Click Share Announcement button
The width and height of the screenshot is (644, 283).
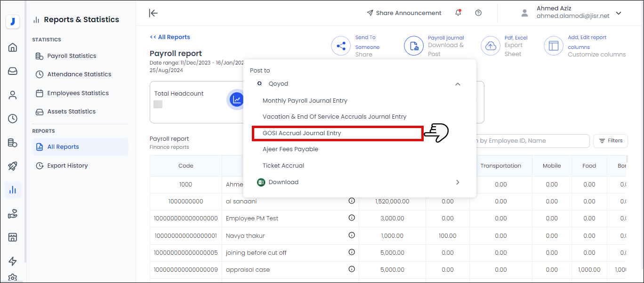[x=404, y=13]
